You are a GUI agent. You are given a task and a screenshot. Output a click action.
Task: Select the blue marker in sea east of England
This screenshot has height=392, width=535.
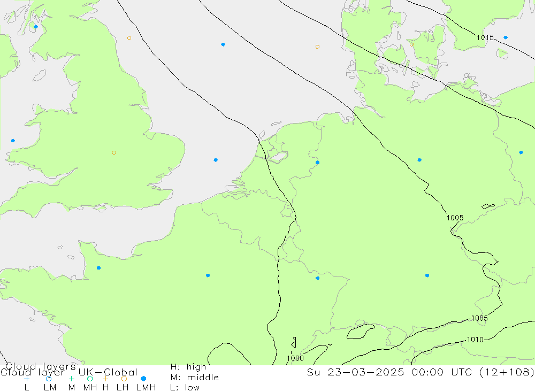tap(216, 160)
